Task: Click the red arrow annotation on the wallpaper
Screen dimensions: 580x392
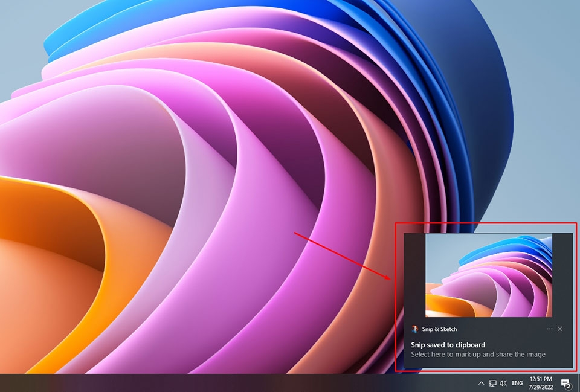Action: pyautogui.click(x=343, y=256)
